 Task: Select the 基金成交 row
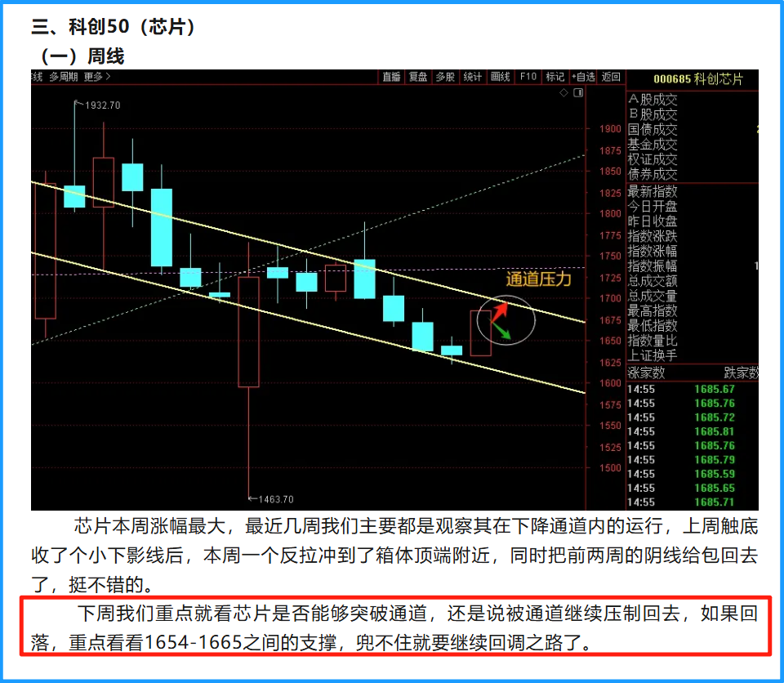653,145
